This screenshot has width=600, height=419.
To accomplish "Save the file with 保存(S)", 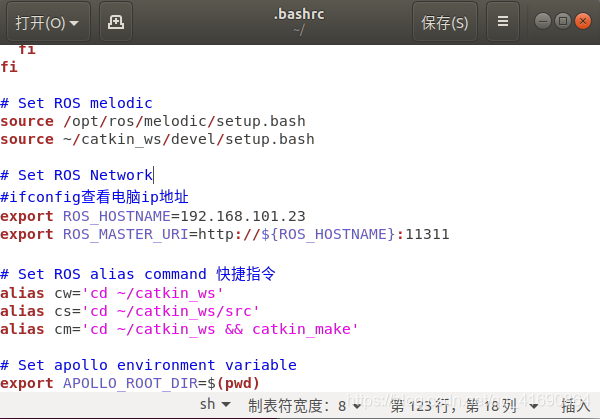I will pyautogui.click(x=445, y=22).
